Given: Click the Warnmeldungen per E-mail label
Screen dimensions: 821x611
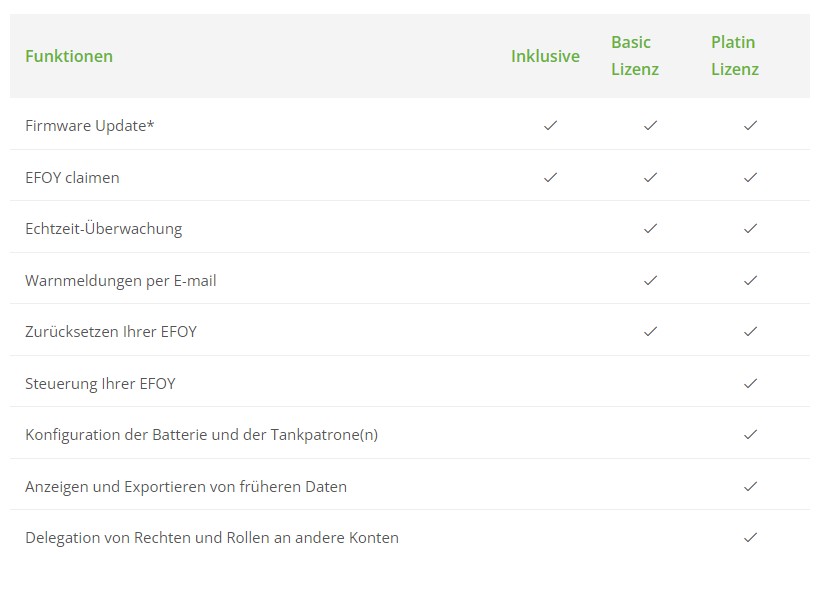Looking at the screenshot, I should 120,281.
